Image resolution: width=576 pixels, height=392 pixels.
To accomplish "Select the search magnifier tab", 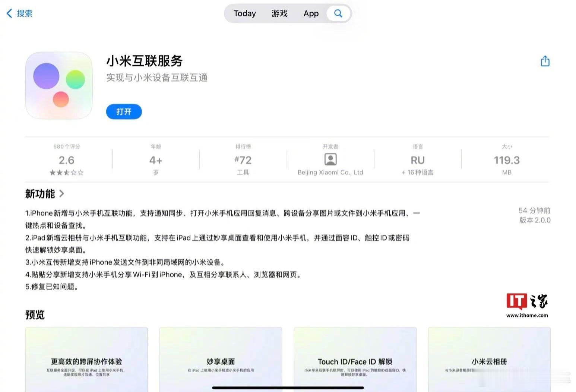I will [x=338, y=13].
